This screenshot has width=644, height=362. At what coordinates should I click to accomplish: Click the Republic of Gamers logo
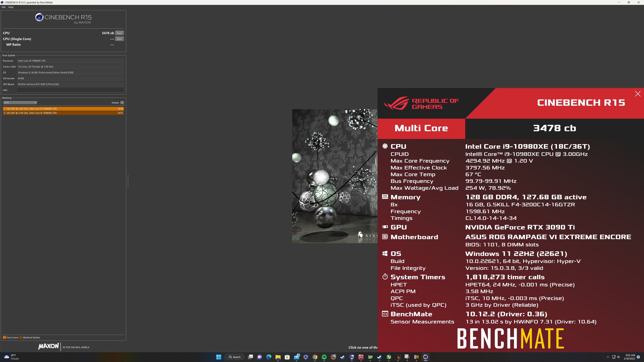tap(421, 103)
